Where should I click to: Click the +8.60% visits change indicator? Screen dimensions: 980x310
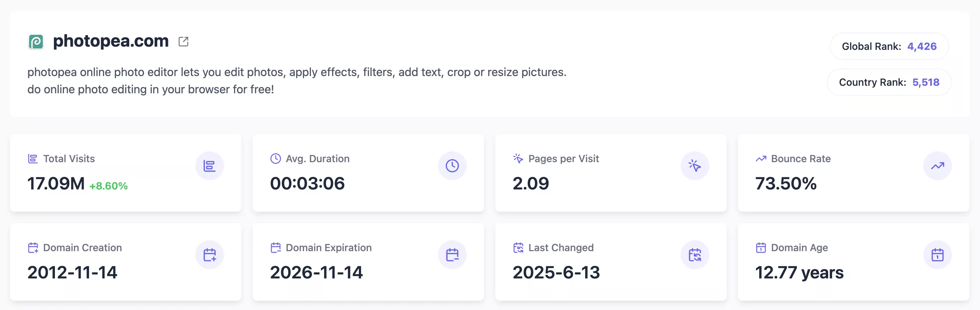point(108,186)
